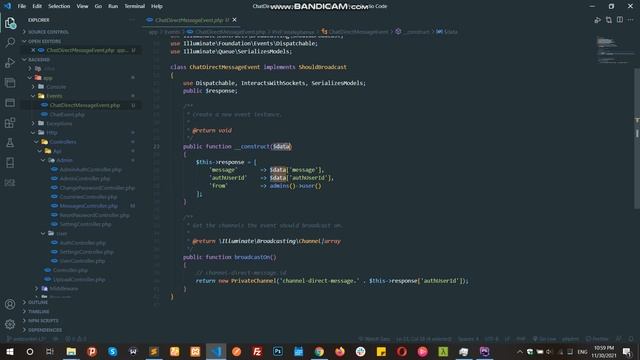This screenshot has width=640, height=360.
Task: Open the Selection menu
Action: [x=59, y=6]
